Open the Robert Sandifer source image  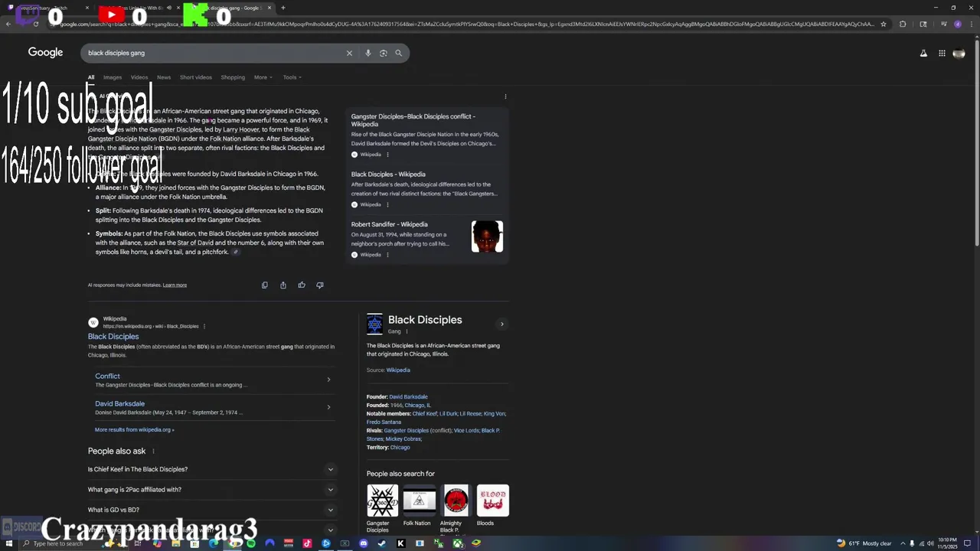click(487, 236)
